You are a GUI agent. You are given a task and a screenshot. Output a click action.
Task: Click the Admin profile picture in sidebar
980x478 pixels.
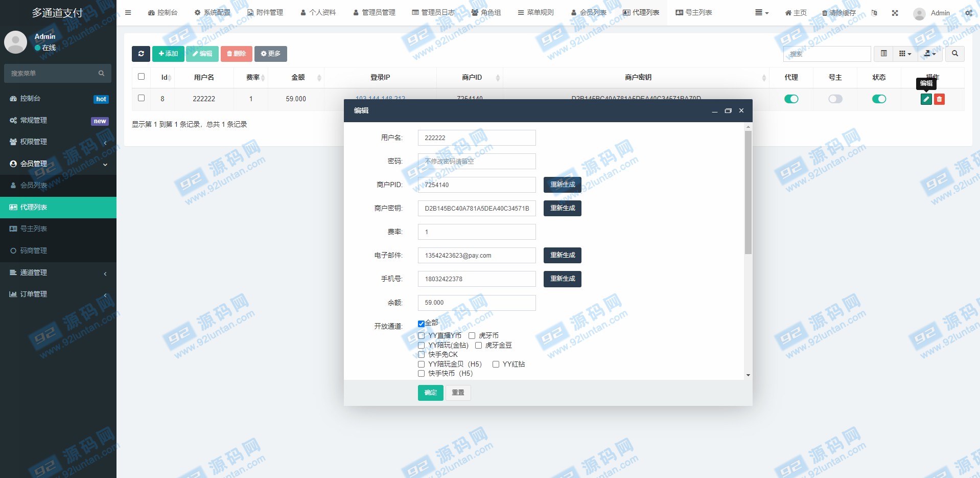click(x=15, y=42)
